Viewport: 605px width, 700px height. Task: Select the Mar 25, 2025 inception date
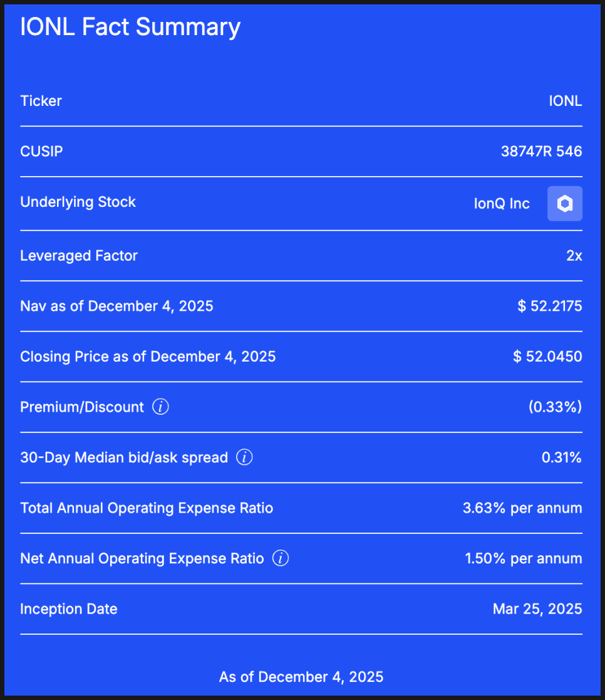coord(537,609)
